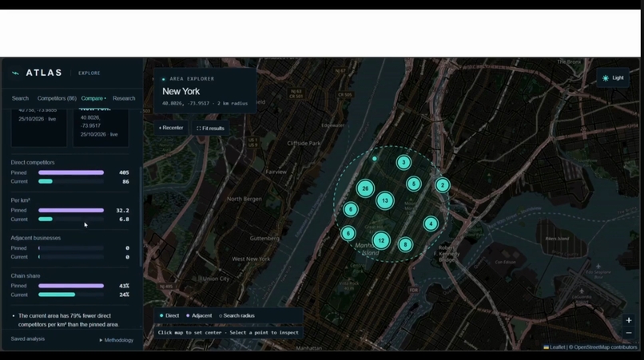The image size is (644, 360).
Task: Click the Direct legend item
Action: point(169,315)
